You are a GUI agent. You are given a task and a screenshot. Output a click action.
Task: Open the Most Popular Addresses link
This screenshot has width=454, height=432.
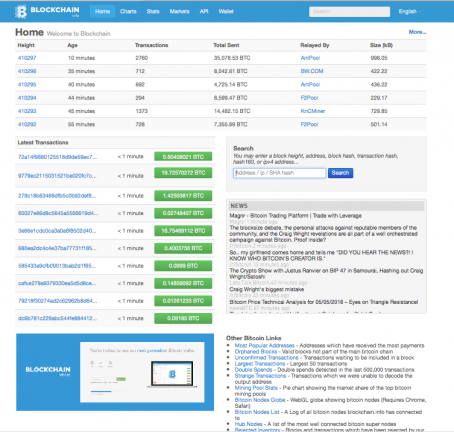265,346
